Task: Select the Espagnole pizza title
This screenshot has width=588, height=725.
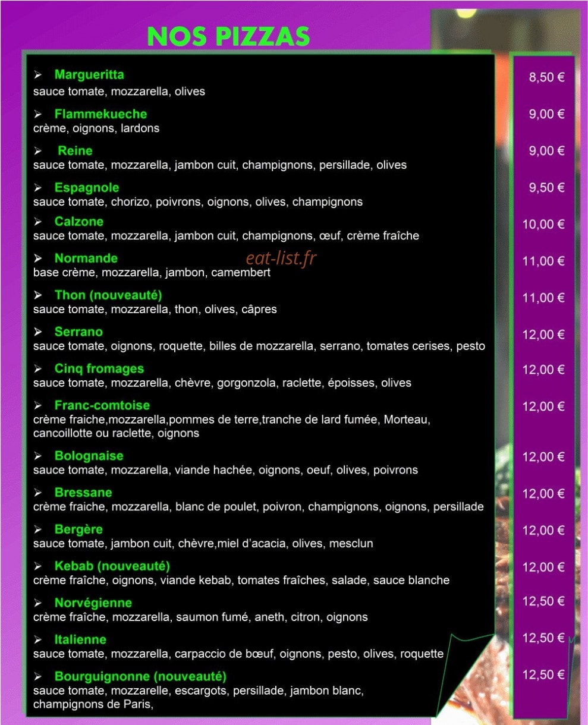Action: tap(87, 188)
